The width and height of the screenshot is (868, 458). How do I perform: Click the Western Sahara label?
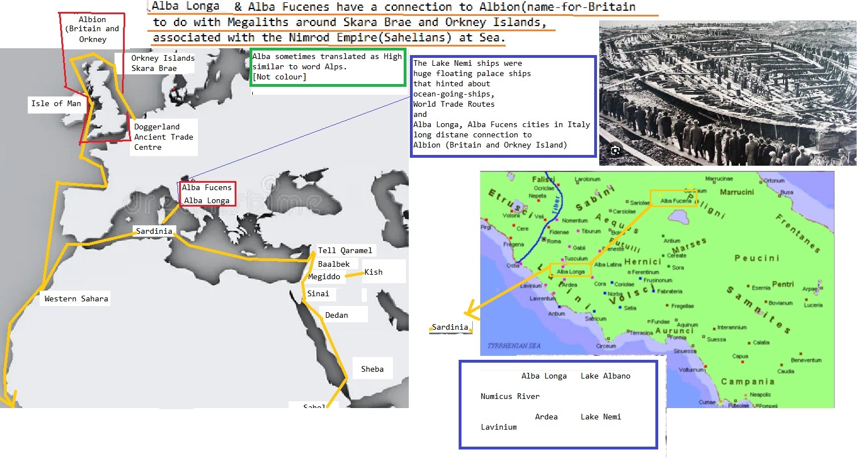pos(76,299)
